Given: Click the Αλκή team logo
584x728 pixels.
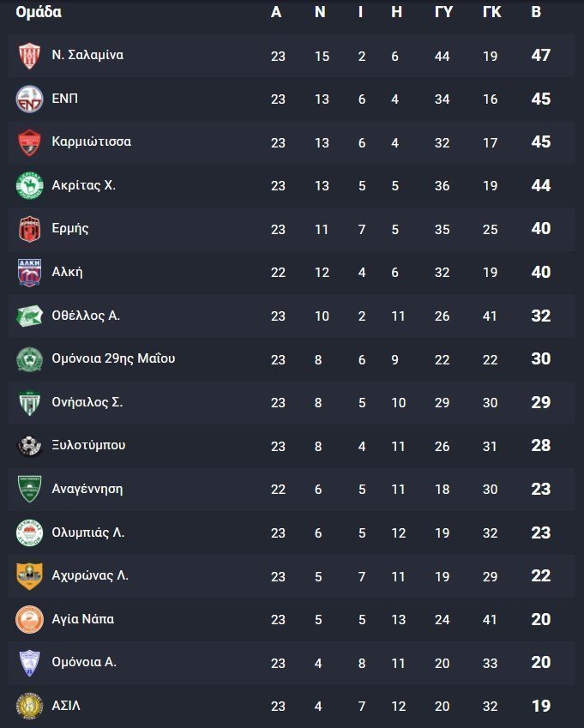Looking at the screenshot, I should point(29,273).
